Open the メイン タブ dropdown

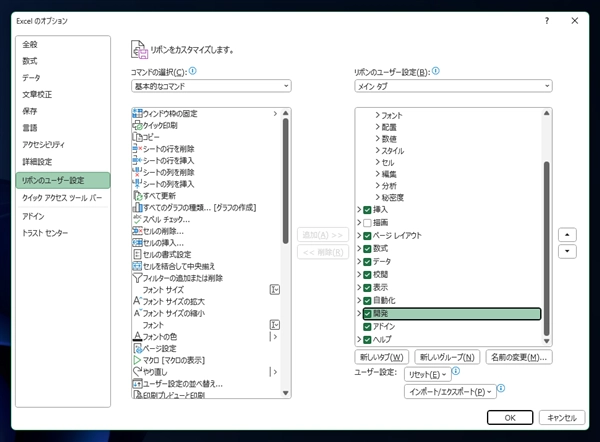coord(453,86)
